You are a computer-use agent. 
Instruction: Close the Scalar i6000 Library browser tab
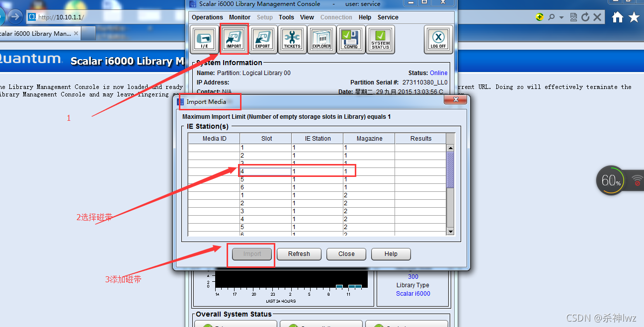pyautogui.click(x=76, y=33)
